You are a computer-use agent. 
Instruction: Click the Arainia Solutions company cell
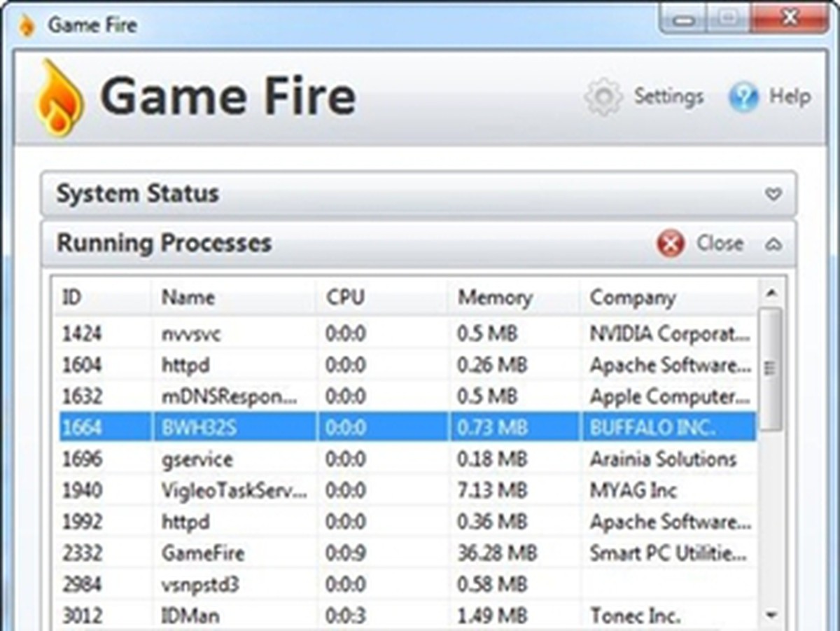(x=664, y=459)
